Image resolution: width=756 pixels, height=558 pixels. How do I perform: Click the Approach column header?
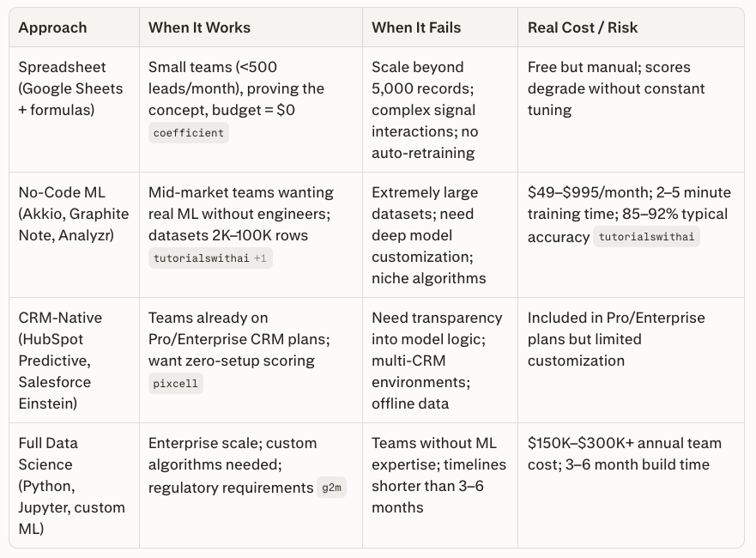pos(52,27)
